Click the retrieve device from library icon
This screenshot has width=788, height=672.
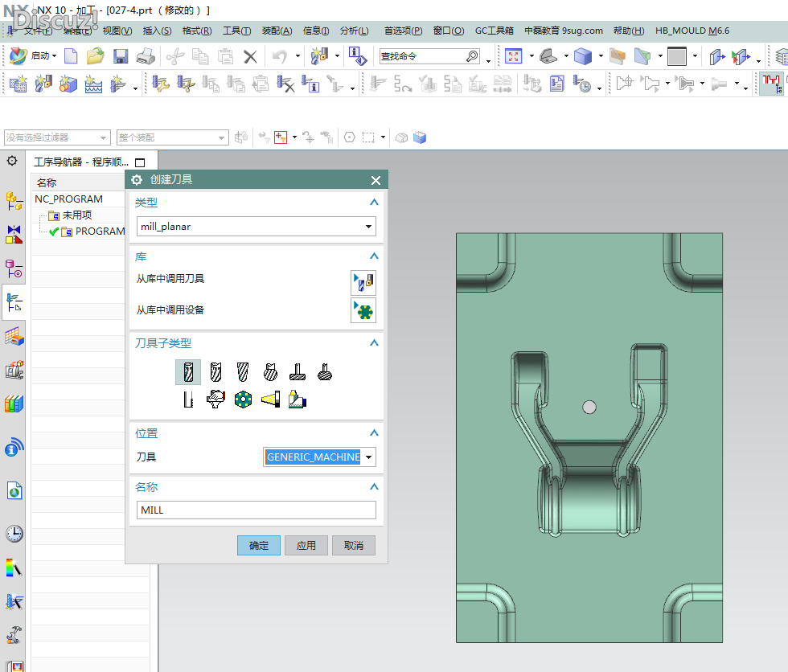[363, 310]
